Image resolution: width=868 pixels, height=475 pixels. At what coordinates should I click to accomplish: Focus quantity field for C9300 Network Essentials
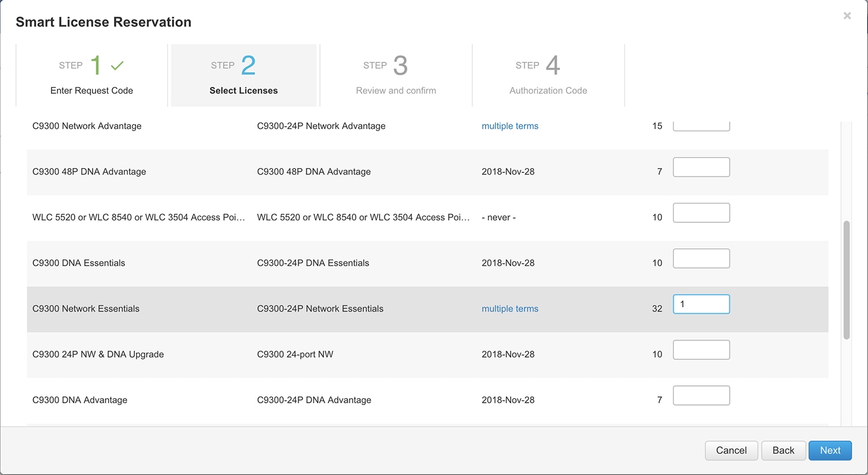pyautogui.click(x=701, y=304)
